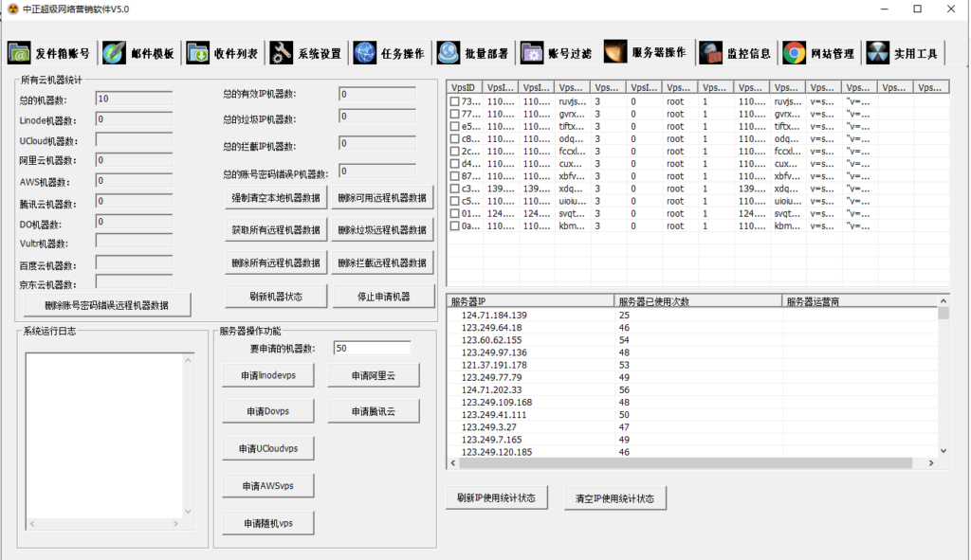Click the 服务器运营商 column header

[x=859, y=301]
